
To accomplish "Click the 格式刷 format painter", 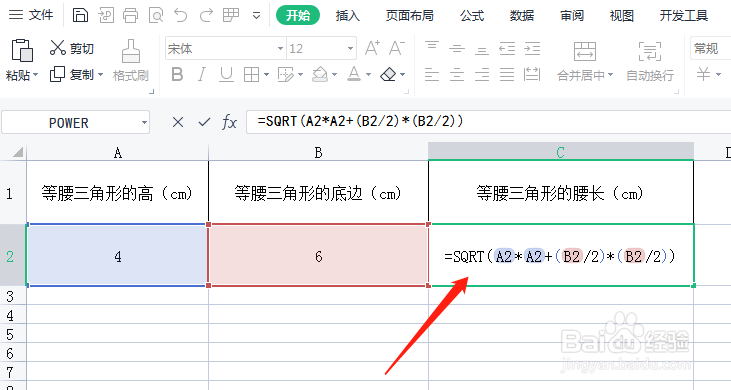I will click(131, 61).
